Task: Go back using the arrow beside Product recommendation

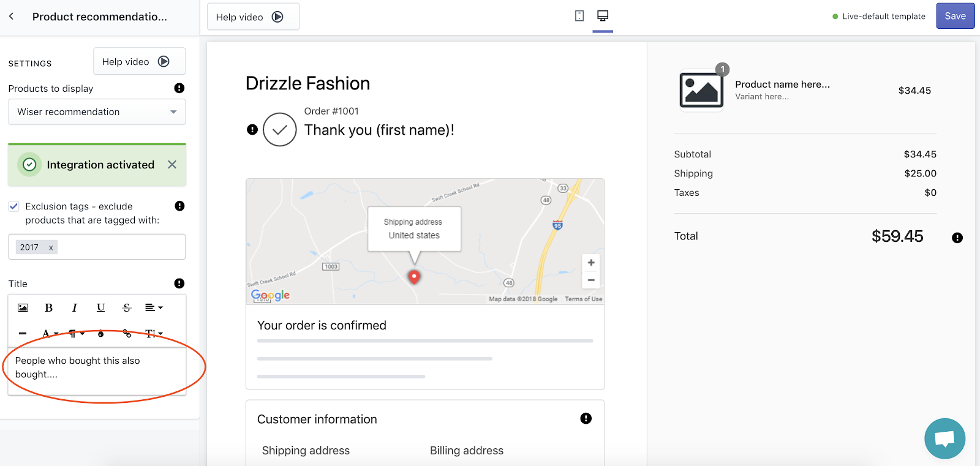Action: [11, 17]
